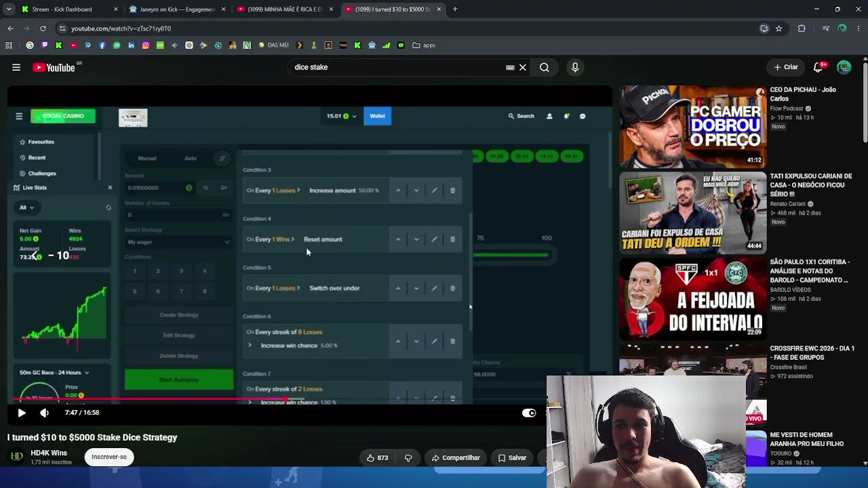Play the video
868x488 pixels.
click(22, 413)
